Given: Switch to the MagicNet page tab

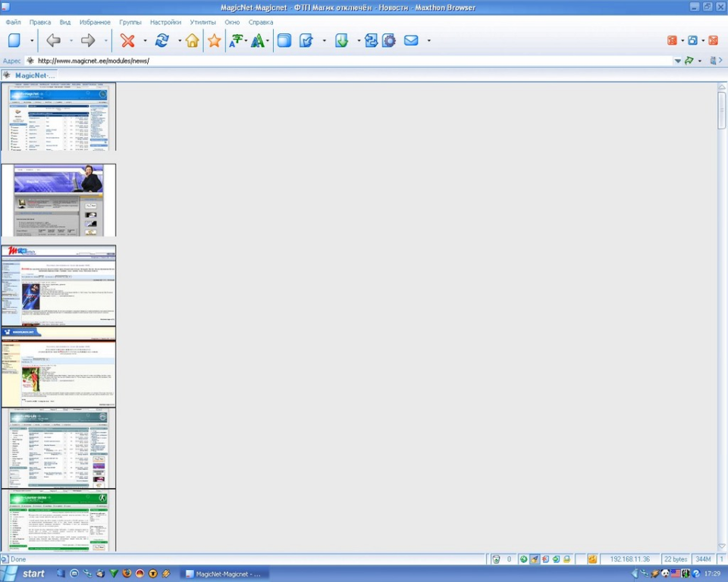Looking at the screenshot, I should (30, 75).
